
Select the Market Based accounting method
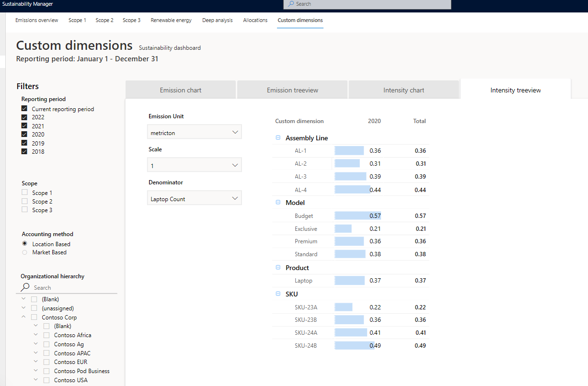tap(25, 252)
